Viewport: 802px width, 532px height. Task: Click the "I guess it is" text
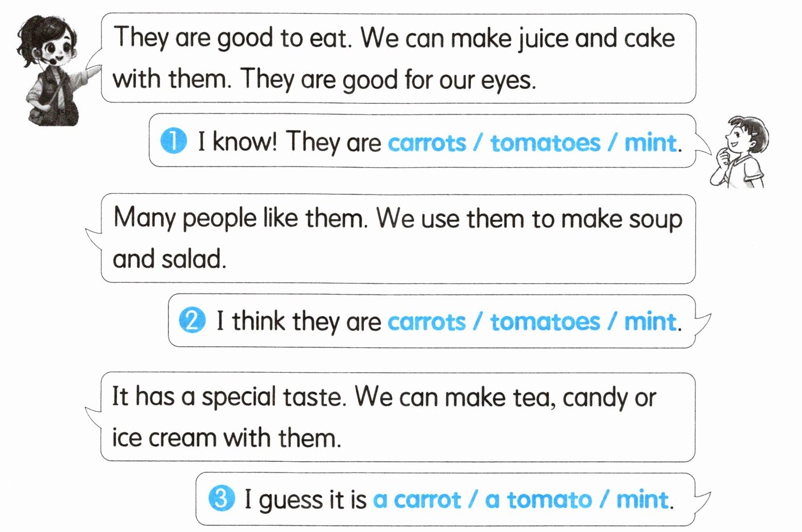click(x=305, y=500)
